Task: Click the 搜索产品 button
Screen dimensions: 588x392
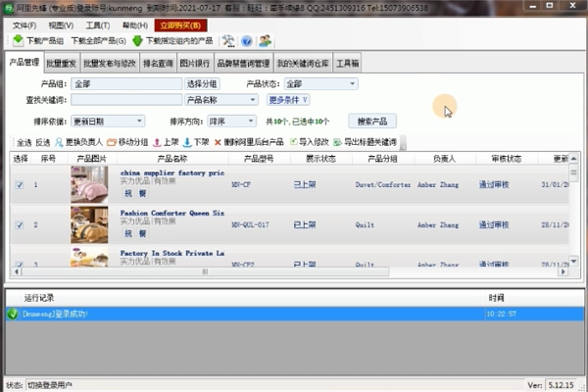Action: (372, 122)
